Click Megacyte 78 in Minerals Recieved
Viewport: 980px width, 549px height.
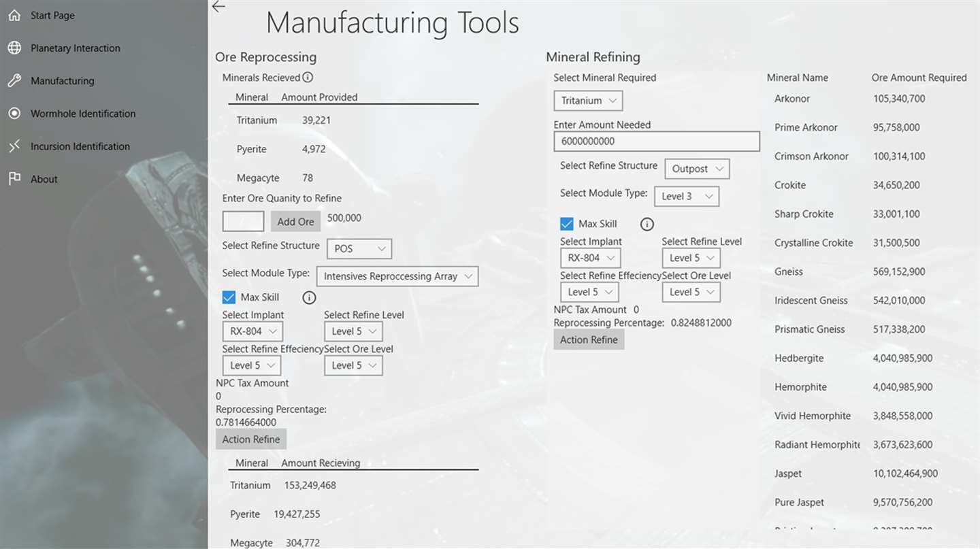(x=275, y=178)
